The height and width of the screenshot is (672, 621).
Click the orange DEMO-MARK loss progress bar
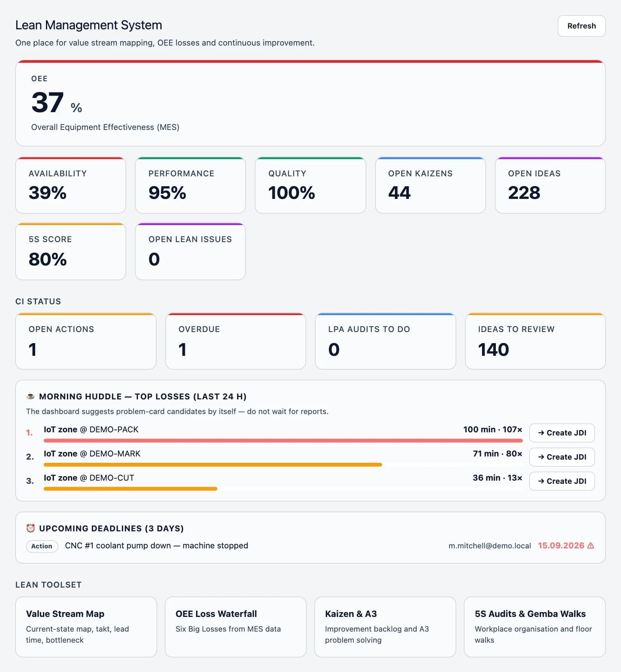pos(213,465)
